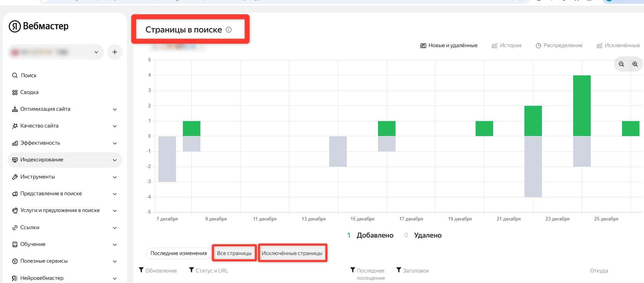This screenshot has height=283, width=644.
Task: Click the Эффективность chart icon
Action: (15, 143)
